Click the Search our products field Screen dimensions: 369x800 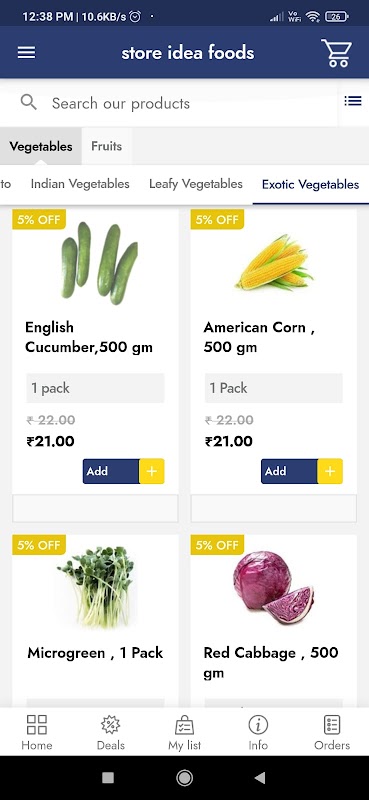[168, 103]
